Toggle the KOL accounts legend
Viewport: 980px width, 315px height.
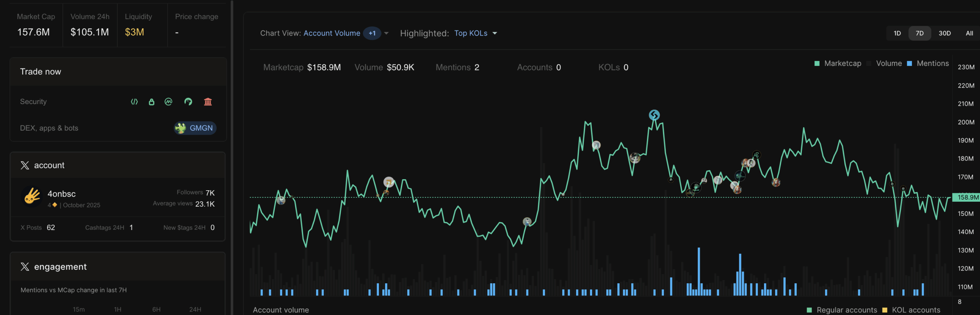pyautogui.click(x=911, y=310)
